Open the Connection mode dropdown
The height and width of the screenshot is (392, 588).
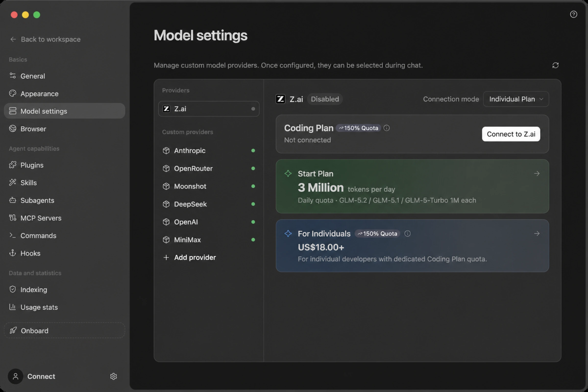pyautogui.click(x=516, y=99)
